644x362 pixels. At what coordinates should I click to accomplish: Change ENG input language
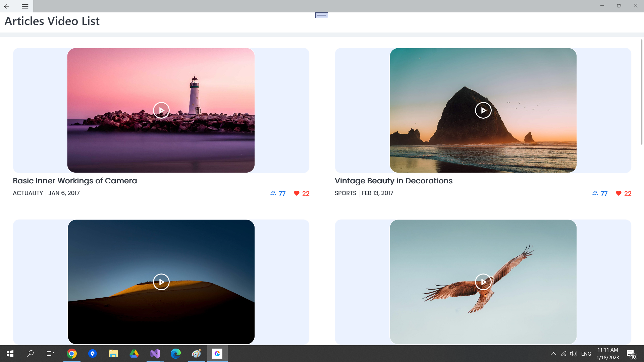586,354
